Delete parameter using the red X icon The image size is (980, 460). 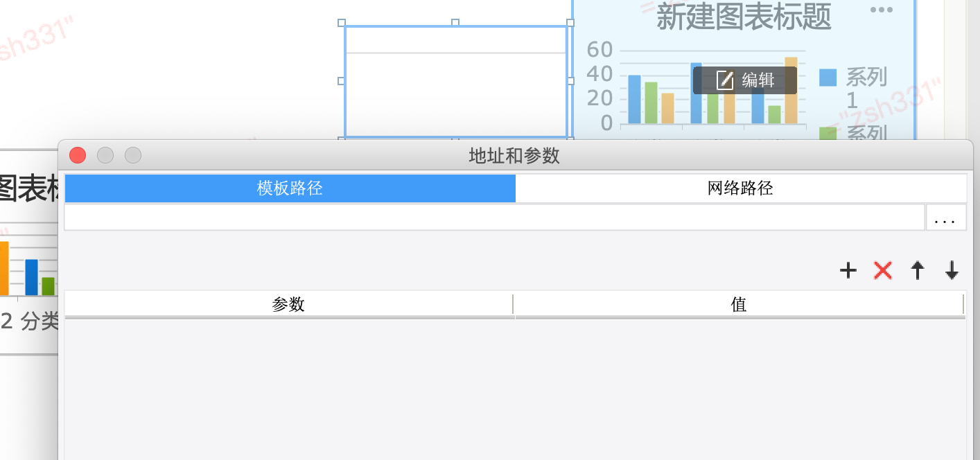[x=883, y=270]
